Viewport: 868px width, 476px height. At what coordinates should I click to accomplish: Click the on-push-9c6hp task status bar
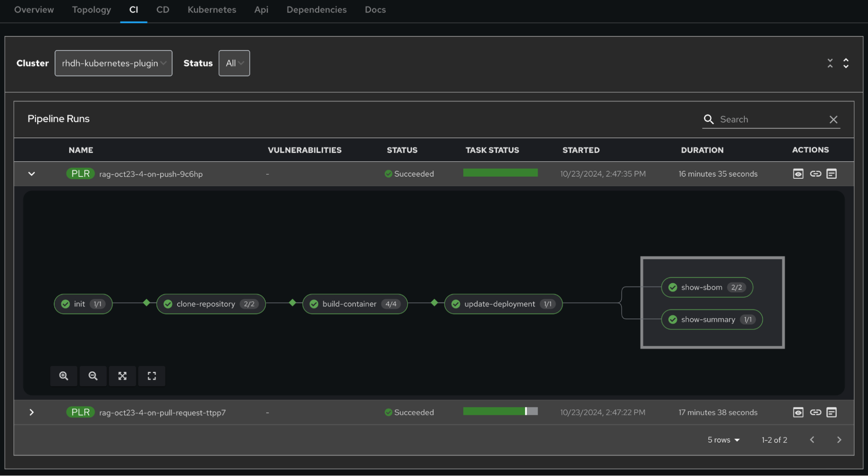click(x=500, y=173)
